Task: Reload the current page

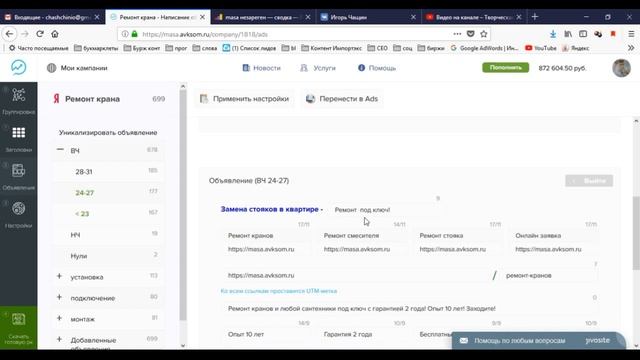Action: click(x=40, y=34)
